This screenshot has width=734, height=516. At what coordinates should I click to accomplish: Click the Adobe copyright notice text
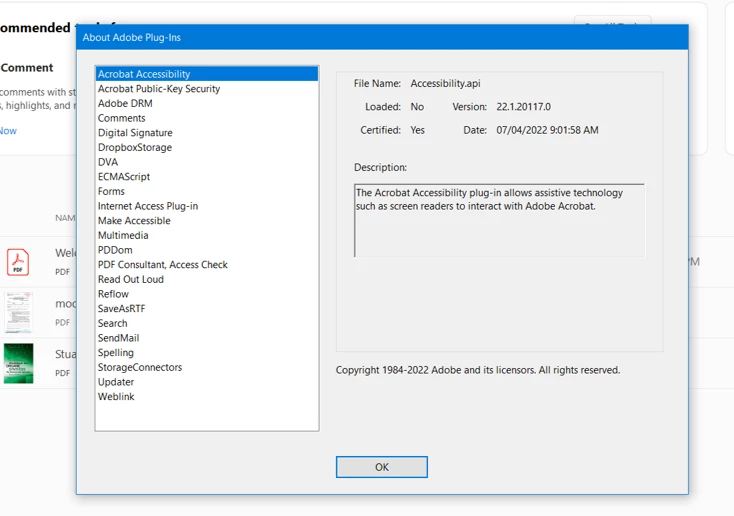pos(477,370)
